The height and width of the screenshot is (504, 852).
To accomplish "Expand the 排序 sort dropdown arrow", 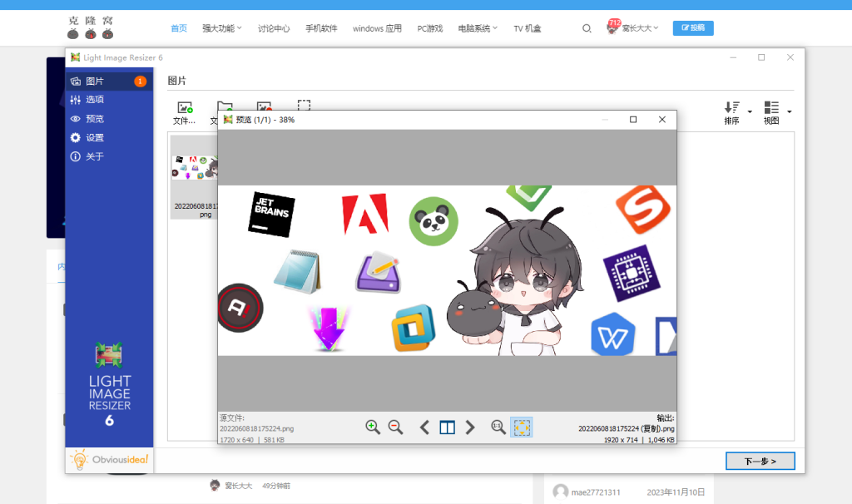I will [x=750, y=111].
